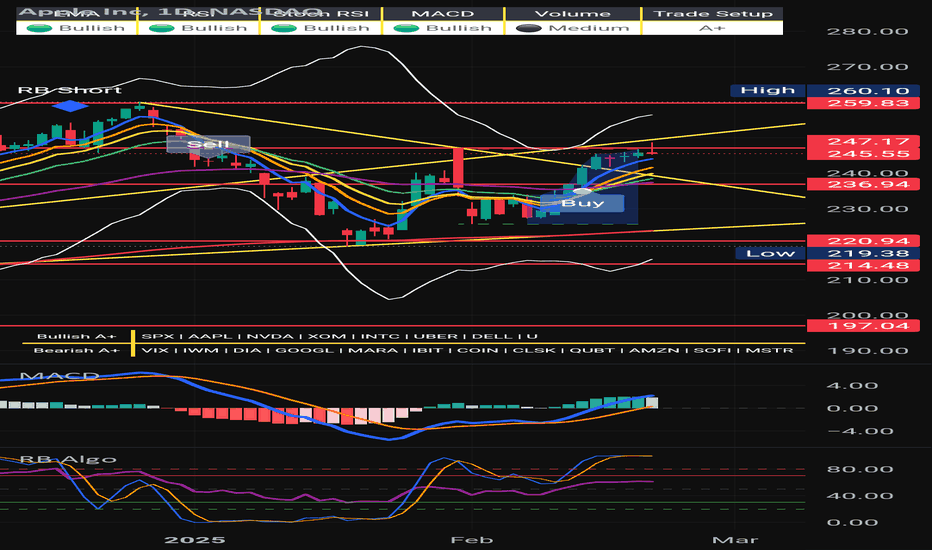Click the 2025 time axis label
Image resolution: width=932 pixels, height=550 pixels.
[195, 540]
